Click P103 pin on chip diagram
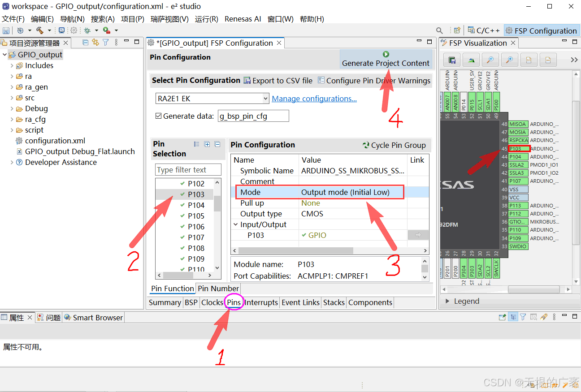Screen dimensions: 581x392 pos(519,149)
